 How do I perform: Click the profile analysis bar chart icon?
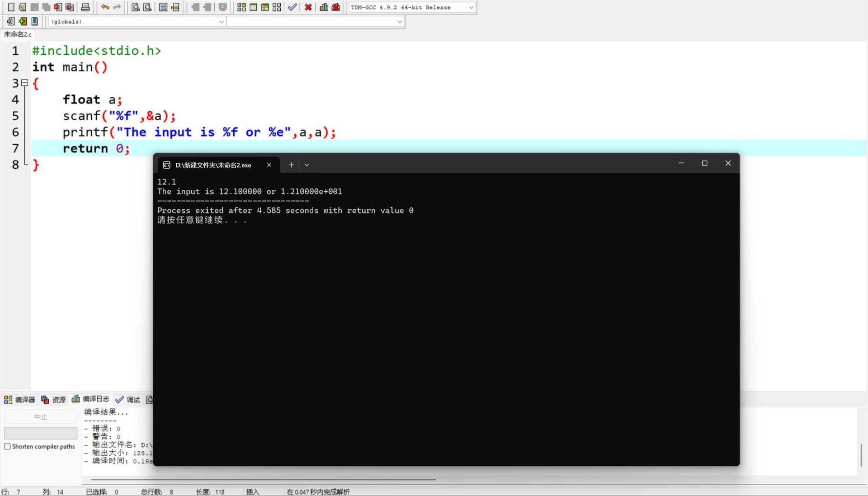click(324, 7)
